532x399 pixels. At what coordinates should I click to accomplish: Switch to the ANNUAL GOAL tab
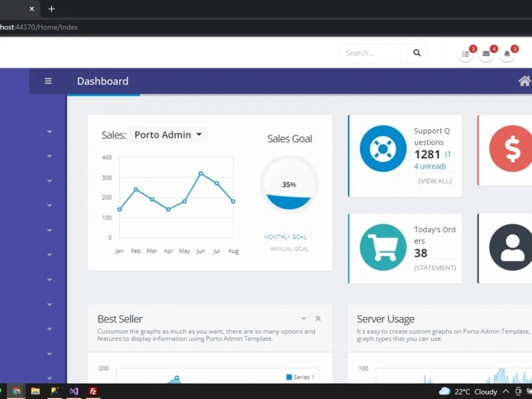click(x=289, y=248)
